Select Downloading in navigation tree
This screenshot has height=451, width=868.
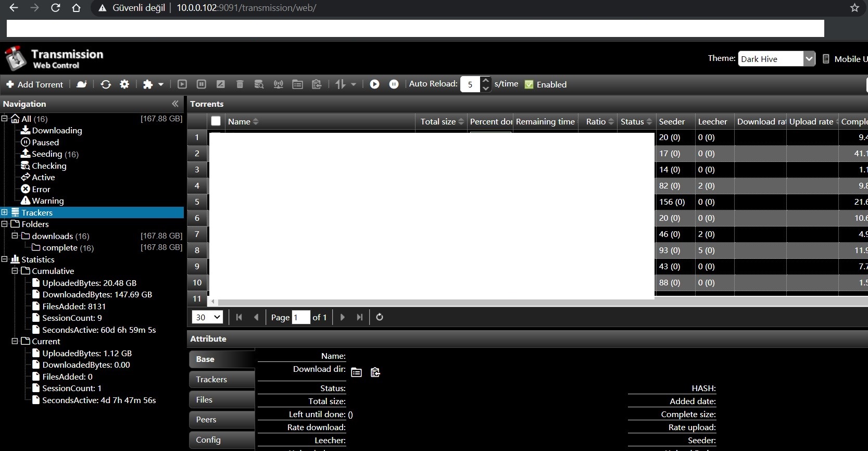point(57,130)
